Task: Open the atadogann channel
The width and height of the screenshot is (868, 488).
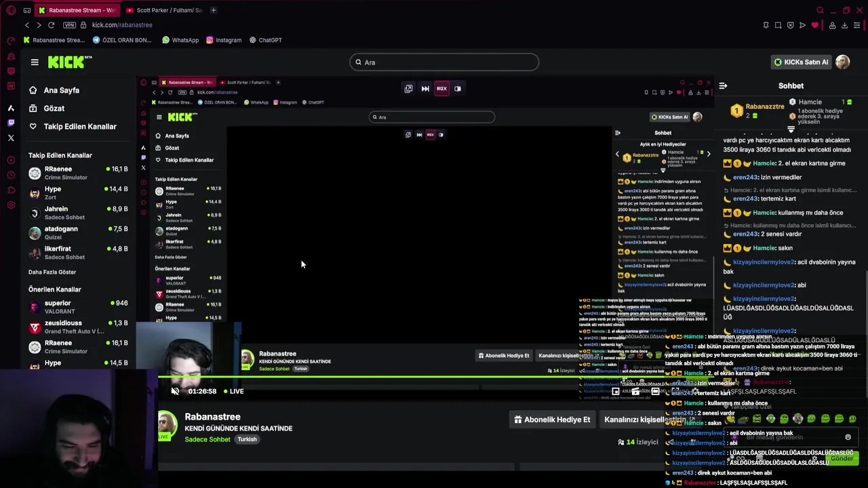Action: 78,232
